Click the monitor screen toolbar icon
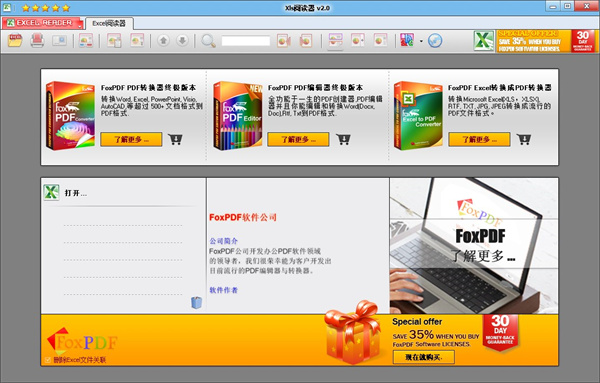 59,40
